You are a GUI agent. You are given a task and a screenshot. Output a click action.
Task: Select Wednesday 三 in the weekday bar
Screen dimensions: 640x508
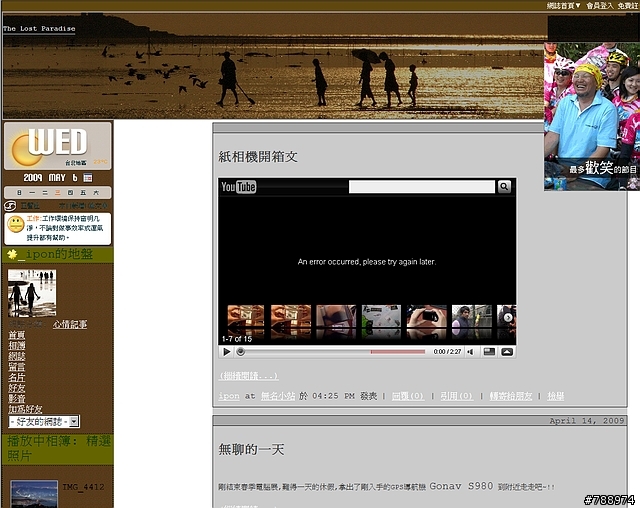coord(58,193)
